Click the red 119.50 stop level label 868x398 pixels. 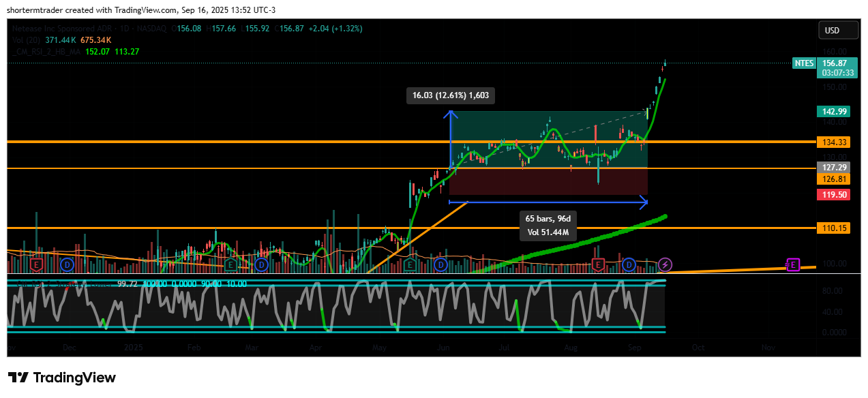click(833, 195)
